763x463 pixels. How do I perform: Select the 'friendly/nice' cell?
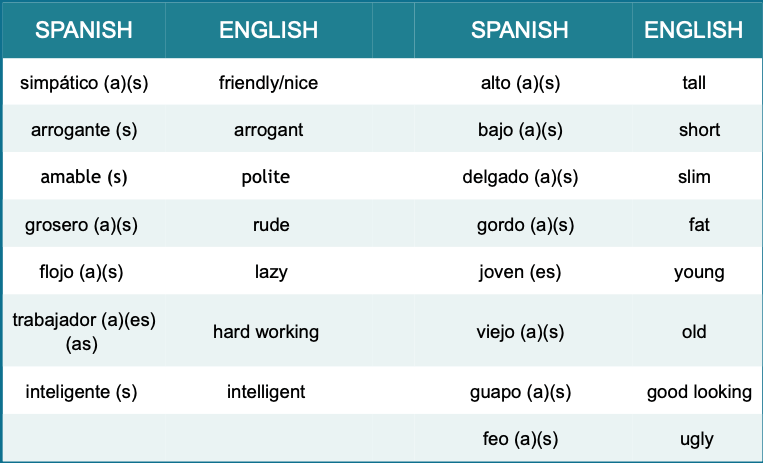coord(268,83)
